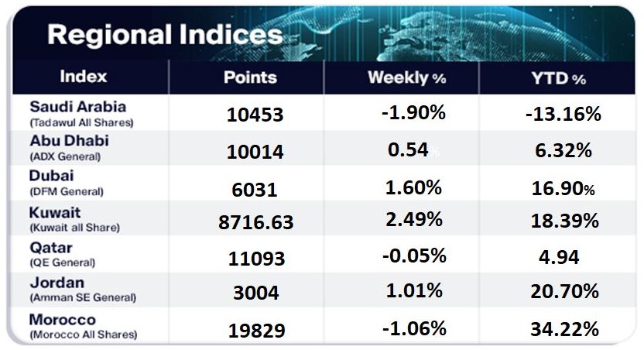This screenshot has width=644, height=350.
Task: Select Saudi Arabia points value 10453
Action: 255,115
